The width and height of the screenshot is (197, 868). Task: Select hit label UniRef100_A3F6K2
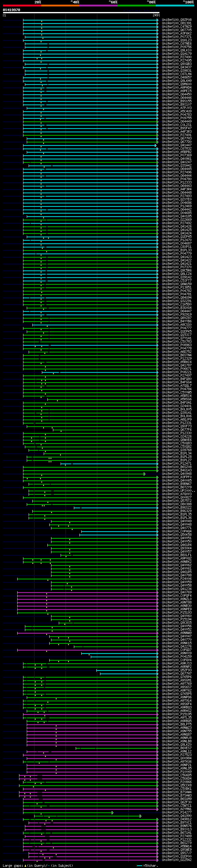click(x=177, y=33)
